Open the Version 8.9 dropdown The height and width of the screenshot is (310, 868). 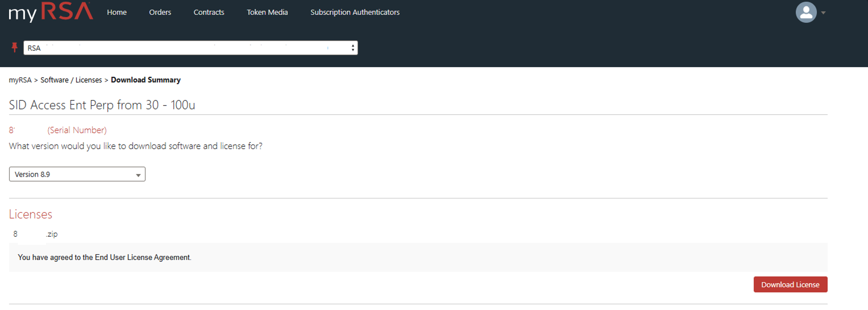(x=77, y=174)
